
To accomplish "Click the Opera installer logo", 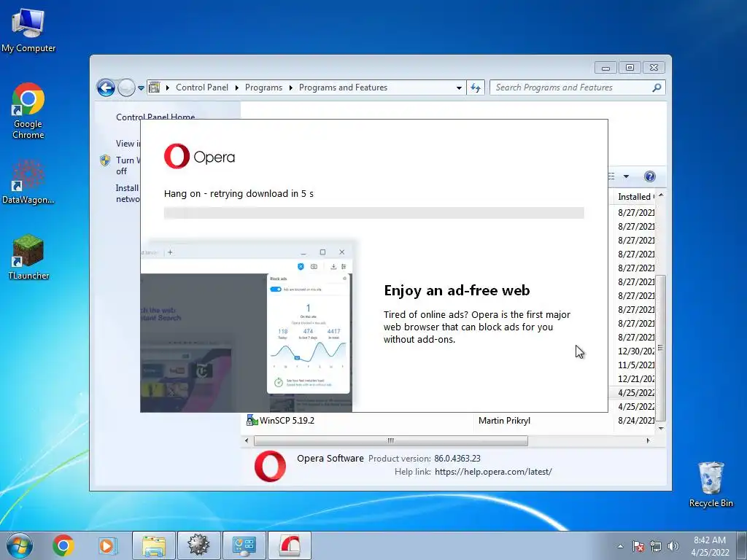I will point(199,156).
